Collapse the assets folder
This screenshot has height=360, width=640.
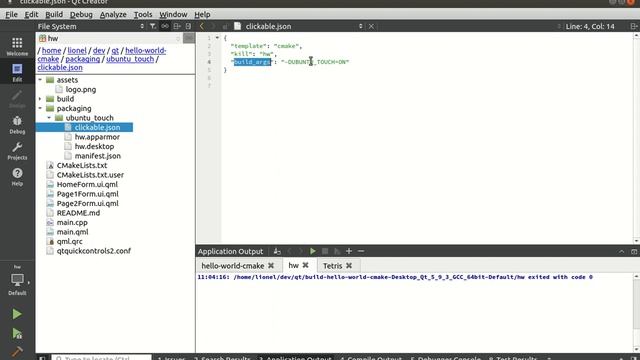(40, 80)
